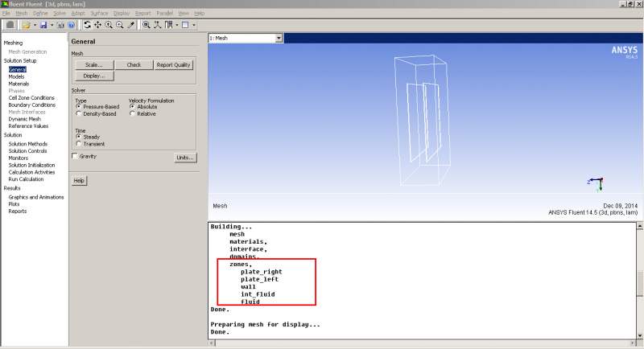
Task: Click the save picture camera icon
Action: pyautogui.click(x=60, y=25)
